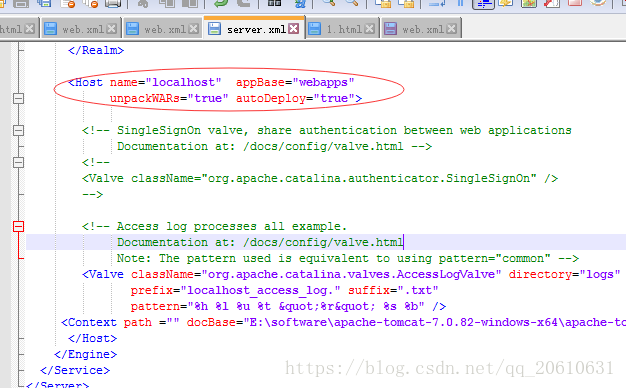626x388 pixels.
Task: Select the web.xml tab directly left of server.xml
Action: click(x=162, y=29)
